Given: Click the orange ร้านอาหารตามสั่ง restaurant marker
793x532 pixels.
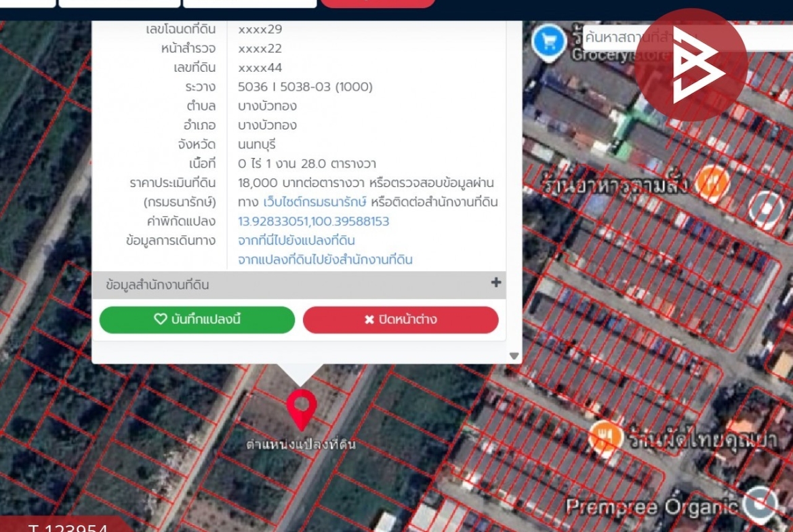Looking at the screenshot, I should [712, 183].
